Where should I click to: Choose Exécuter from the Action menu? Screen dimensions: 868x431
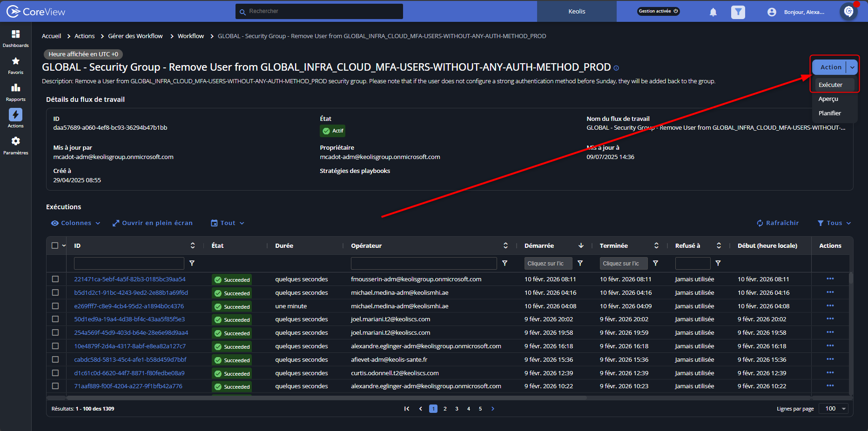[830, 85]
